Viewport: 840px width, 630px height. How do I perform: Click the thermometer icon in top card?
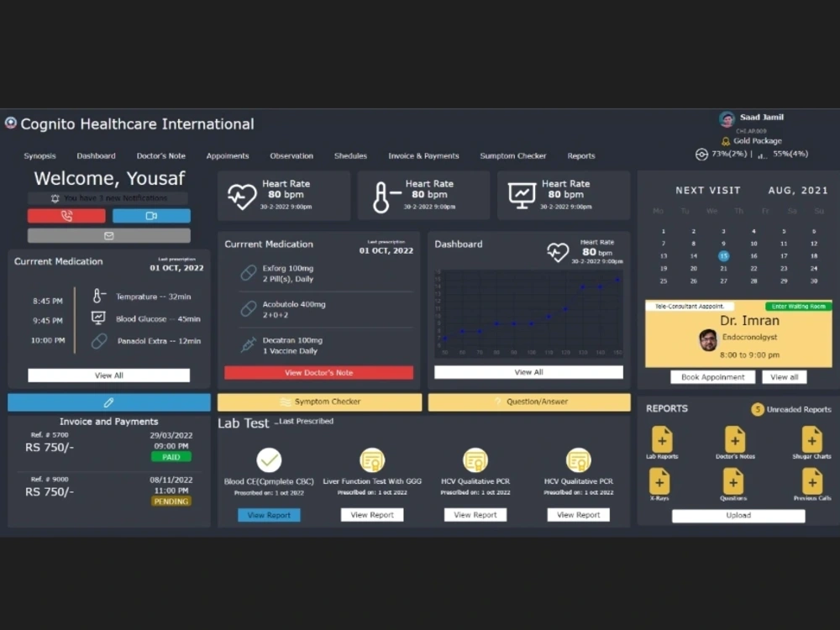tap(386, 197)
